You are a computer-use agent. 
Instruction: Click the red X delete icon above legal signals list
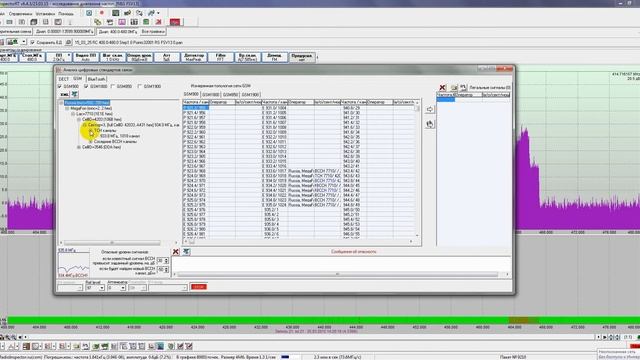pyautogui.click(x=442, y=87)
